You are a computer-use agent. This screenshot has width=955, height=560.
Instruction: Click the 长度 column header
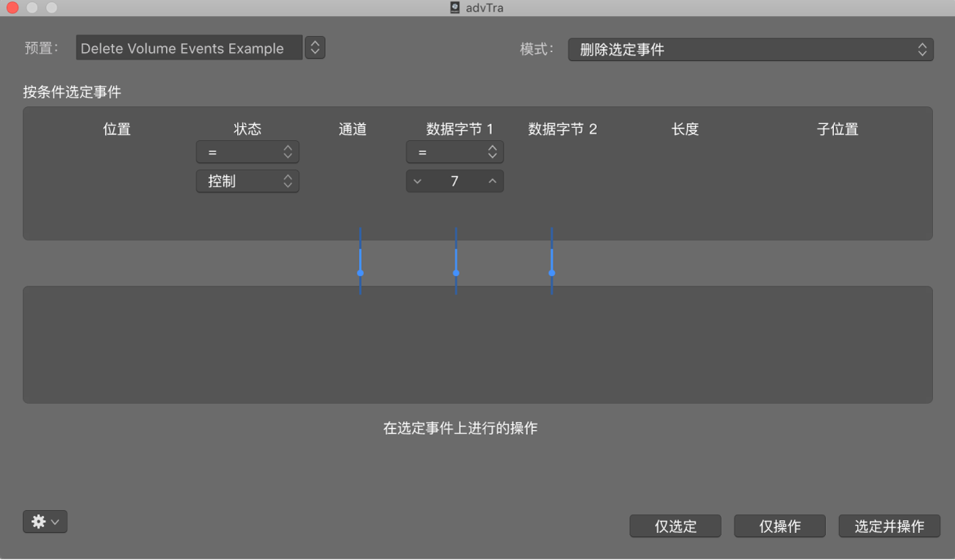click(x=685, y=129)
